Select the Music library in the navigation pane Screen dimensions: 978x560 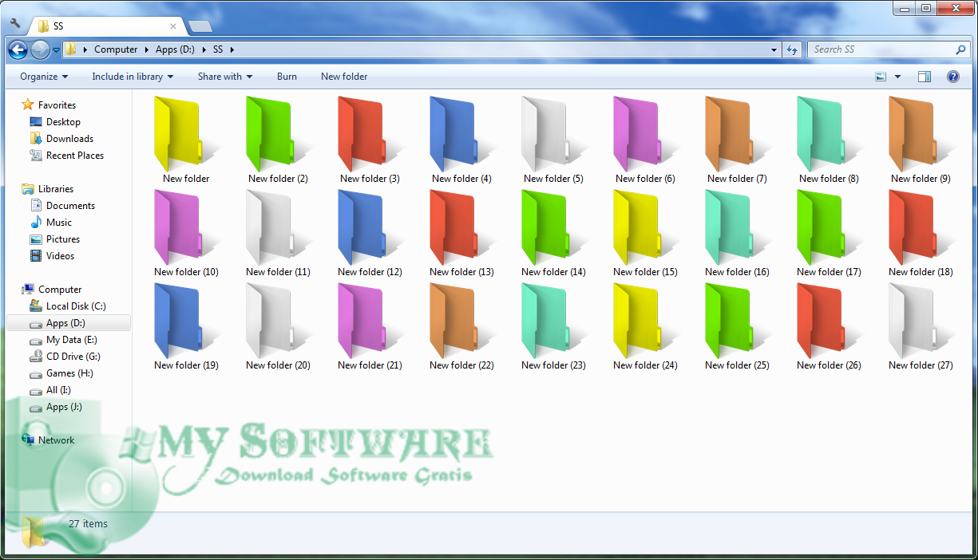pyautogui.click(x=60, y=222)
